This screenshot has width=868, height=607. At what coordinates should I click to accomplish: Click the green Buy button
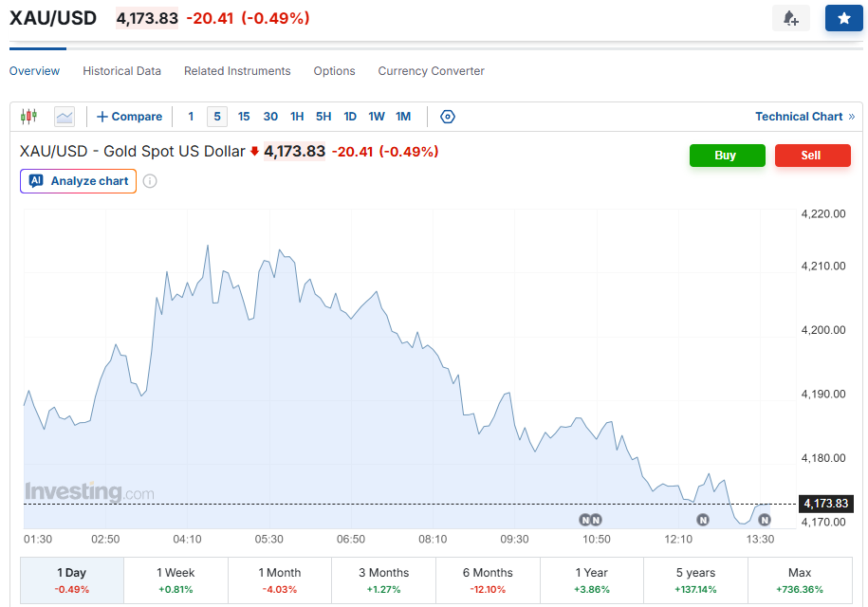(727, 156)
